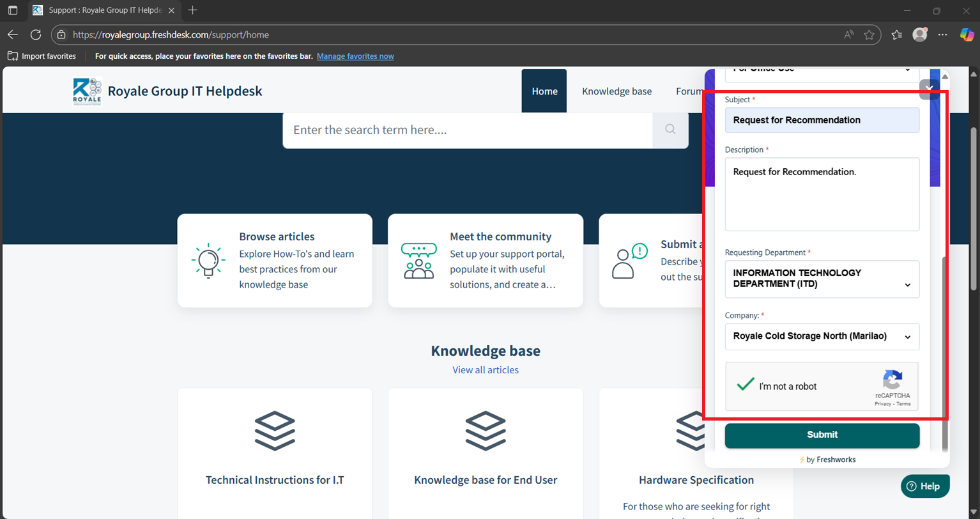Click Royale Group IT Helpdesk title
Screen dimensions: 980x519
pos(185,91)
